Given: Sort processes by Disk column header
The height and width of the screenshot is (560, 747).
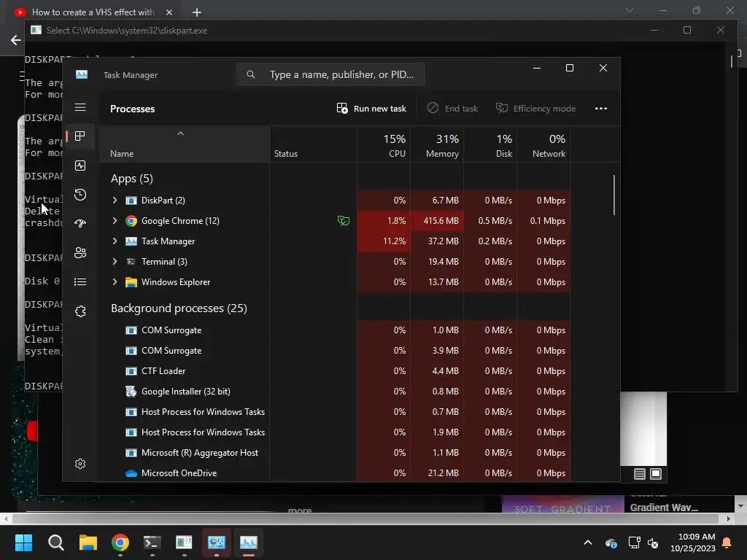Looking at the screenshot, I should click(491, 145).
